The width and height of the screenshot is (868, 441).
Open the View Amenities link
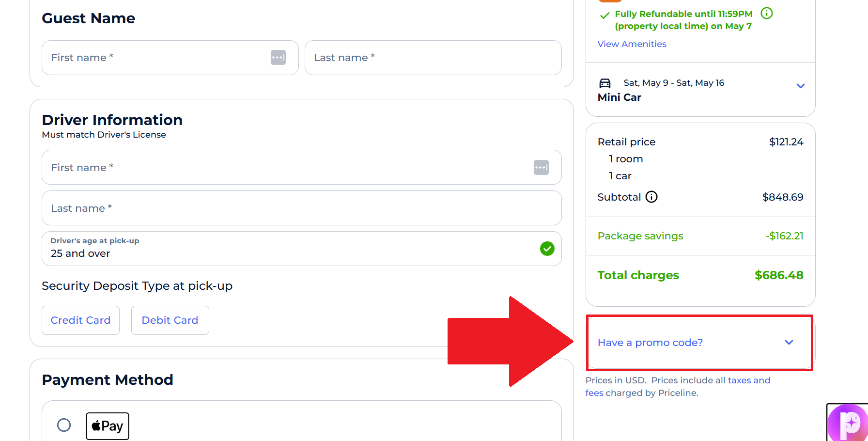pos(632,44)
